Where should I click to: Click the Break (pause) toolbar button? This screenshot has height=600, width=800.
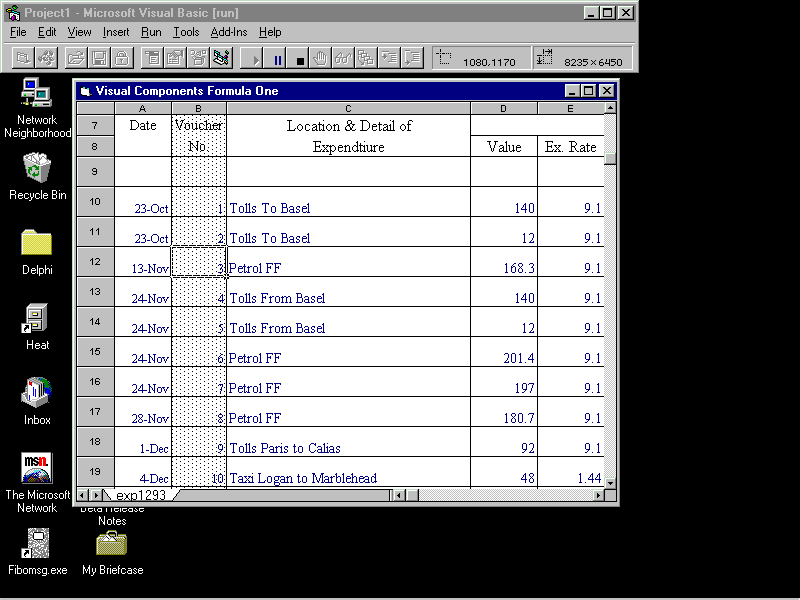click(278, 59)
